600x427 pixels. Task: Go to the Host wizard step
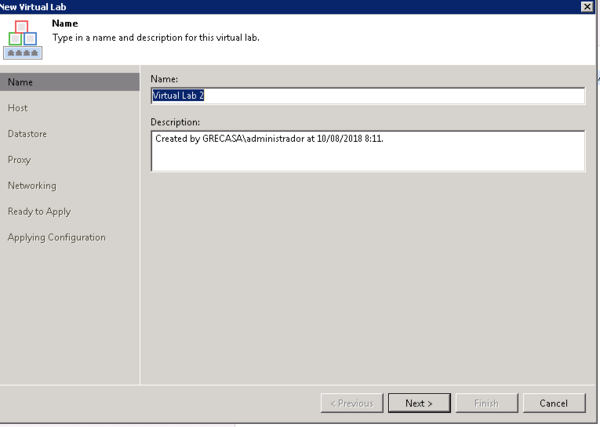coord(18,108)
